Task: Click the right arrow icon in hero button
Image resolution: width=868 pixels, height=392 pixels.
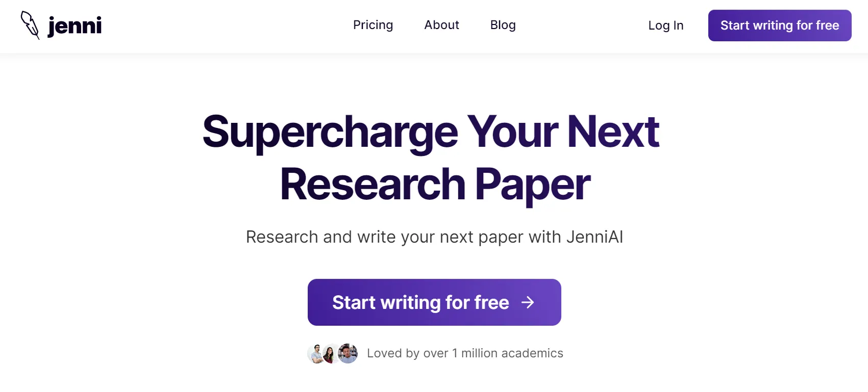Action: point(528,302)
